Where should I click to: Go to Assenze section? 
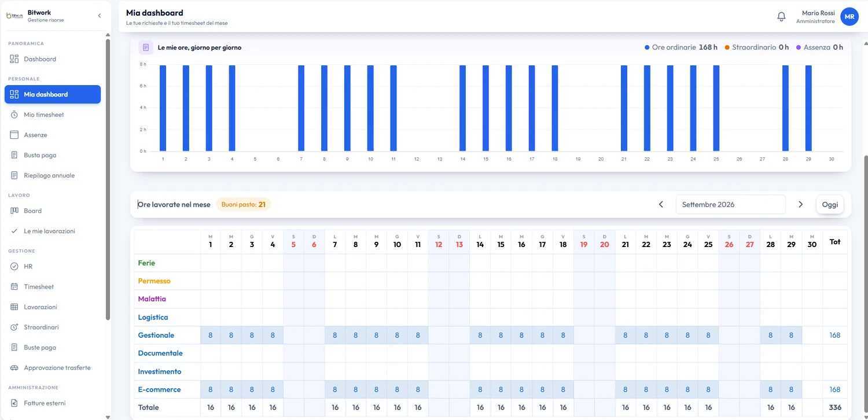point(53,135)
